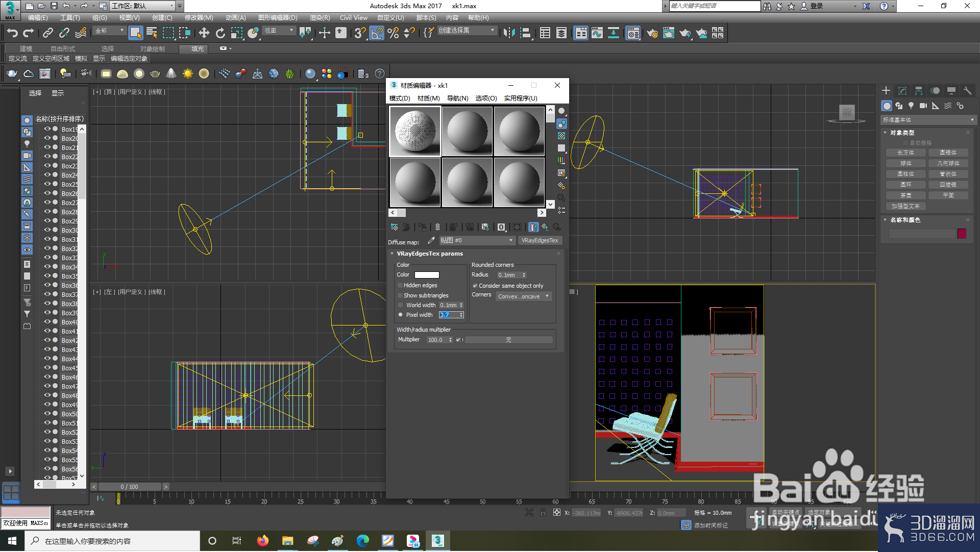Viewport: 980px width, 552px height.
Task: Open the Corners Convex...oncave dropdown
Action: click(x=524, y=296)
